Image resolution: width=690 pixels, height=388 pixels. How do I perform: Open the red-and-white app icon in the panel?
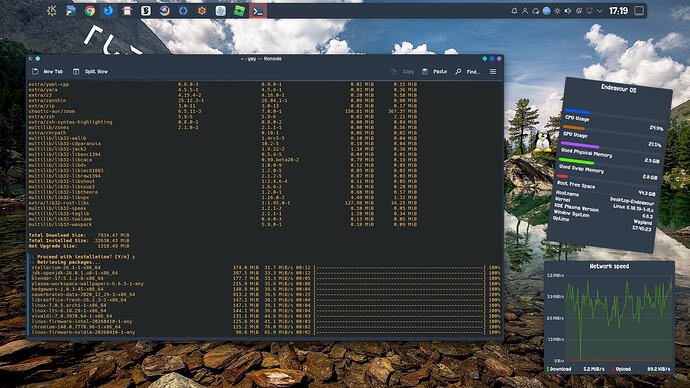tap(127, 11)
